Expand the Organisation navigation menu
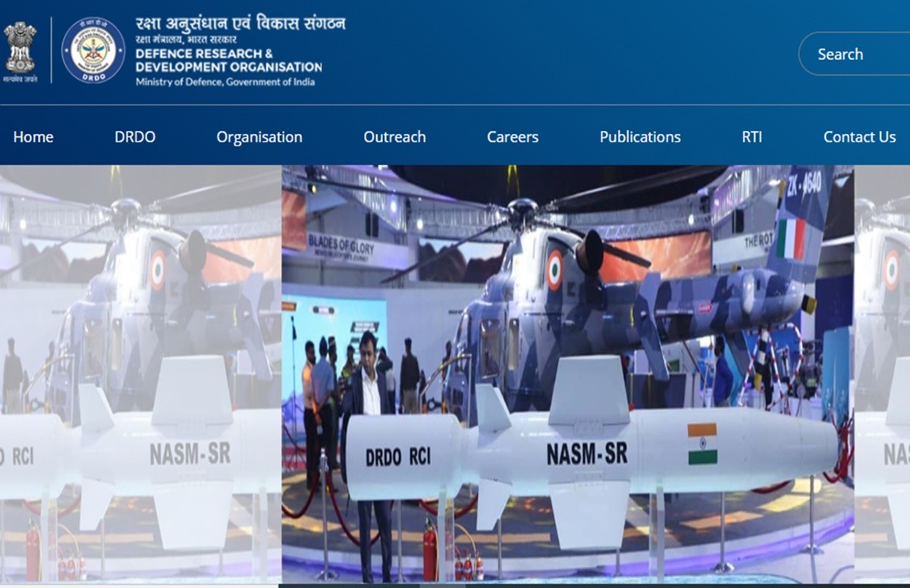 (259, 137)
